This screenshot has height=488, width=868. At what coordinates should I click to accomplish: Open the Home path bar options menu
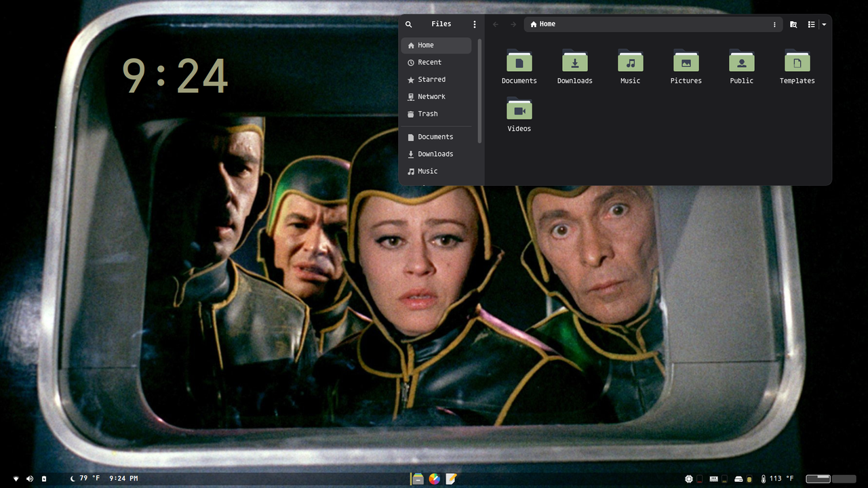[774, 24]
